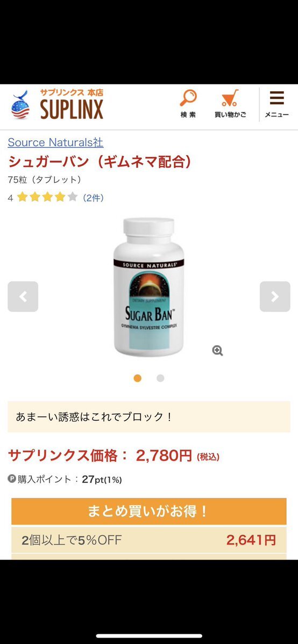The height and width of the screenshot is (644, 298).
Task: Open the hamburger menu icon
Action: point(276,98)
